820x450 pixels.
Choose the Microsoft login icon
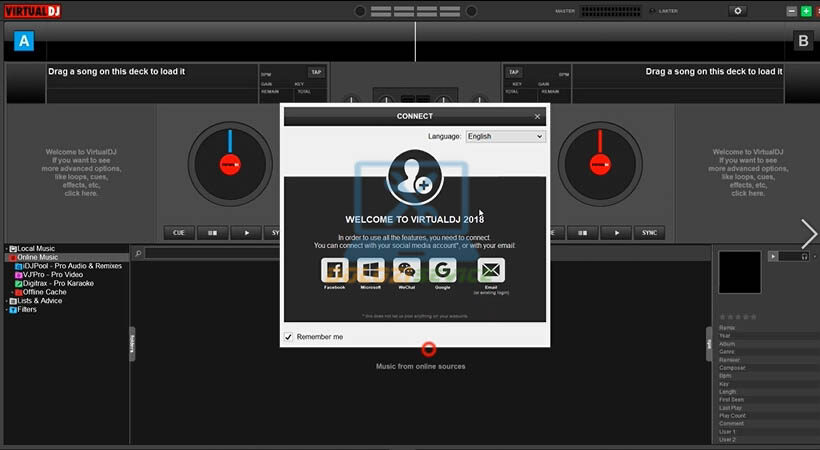pos(370,270)
